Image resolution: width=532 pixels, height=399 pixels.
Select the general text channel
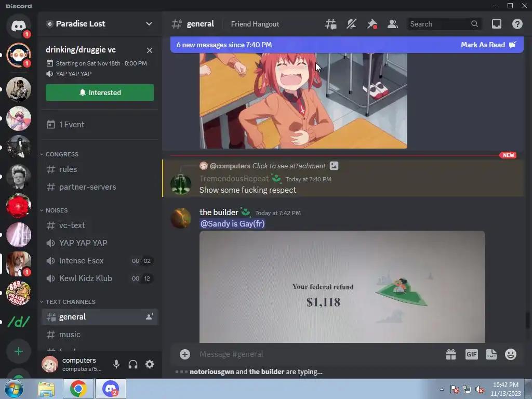click(x=100, y=317)
